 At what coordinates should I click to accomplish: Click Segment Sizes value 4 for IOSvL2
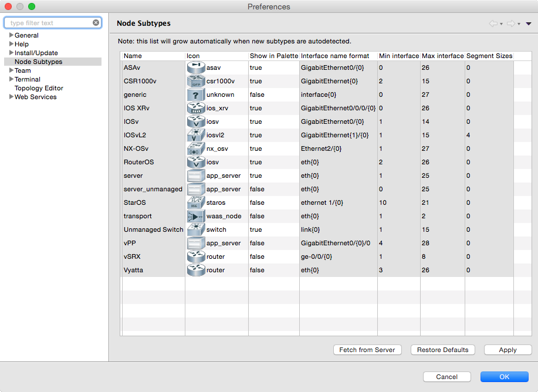point(468,135)
